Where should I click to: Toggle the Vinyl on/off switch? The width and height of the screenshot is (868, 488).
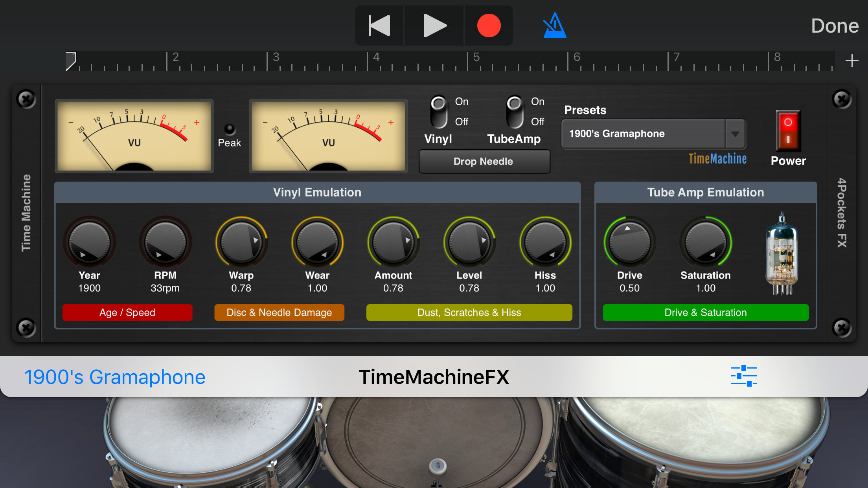pos(439,112)
